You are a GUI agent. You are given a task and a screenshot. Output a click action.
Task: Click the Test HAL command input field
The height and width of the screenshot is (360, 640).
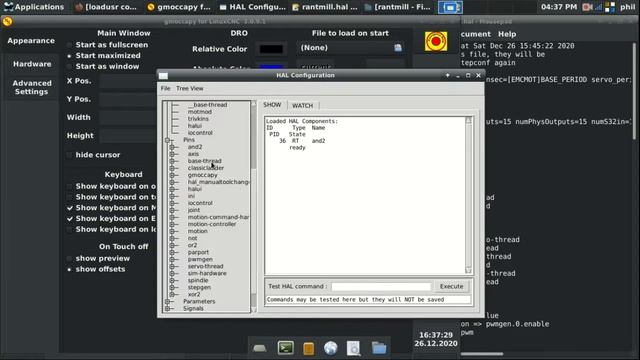coord(381,287)
